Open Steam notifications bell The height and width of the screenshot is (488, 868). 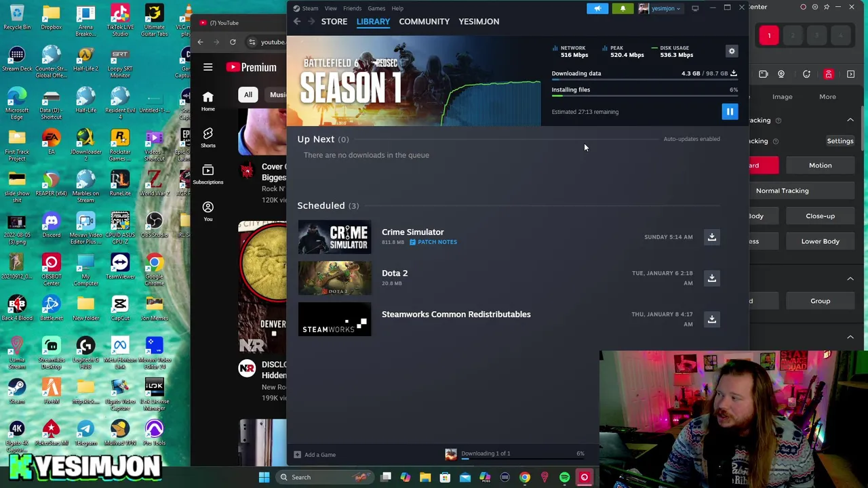[x=623, y=8]
